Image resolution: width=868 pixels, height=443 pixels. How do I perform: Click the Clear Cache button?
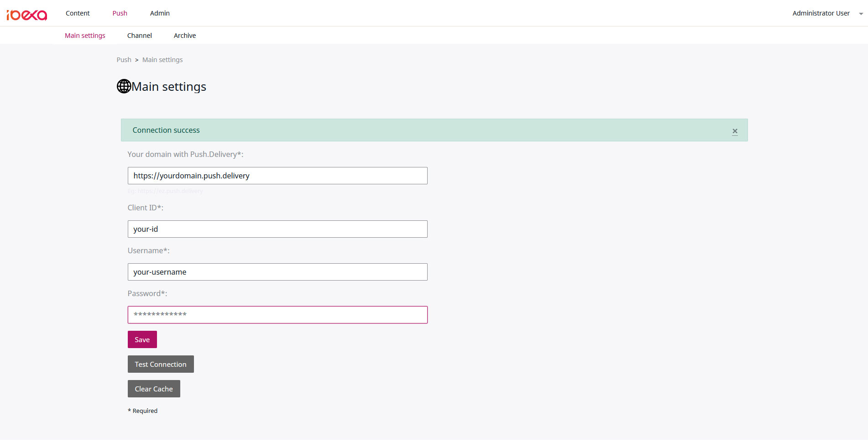pyautogui.click(x=154, y=389)
